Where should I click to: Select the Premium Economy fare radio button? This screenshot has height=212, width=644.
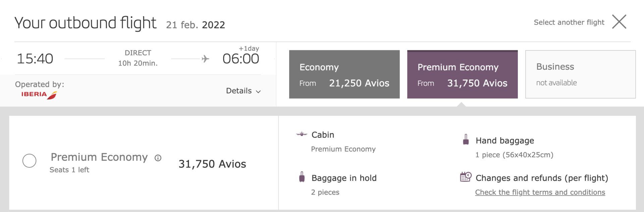(x=29, y=161)
